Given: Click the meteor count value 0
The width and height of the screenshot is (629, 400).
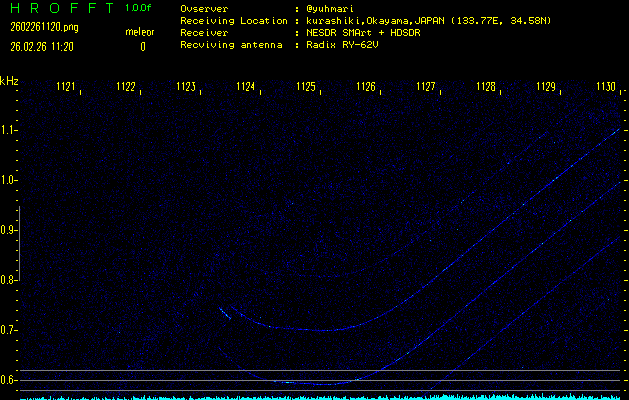Looking at the screenshot, I should [x=142, y=46].
